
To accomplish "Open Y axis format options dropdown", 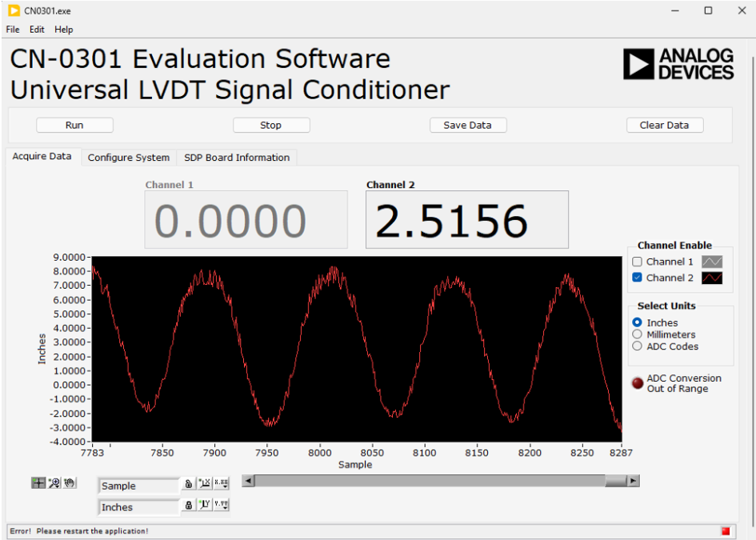I will coord(222,505).
